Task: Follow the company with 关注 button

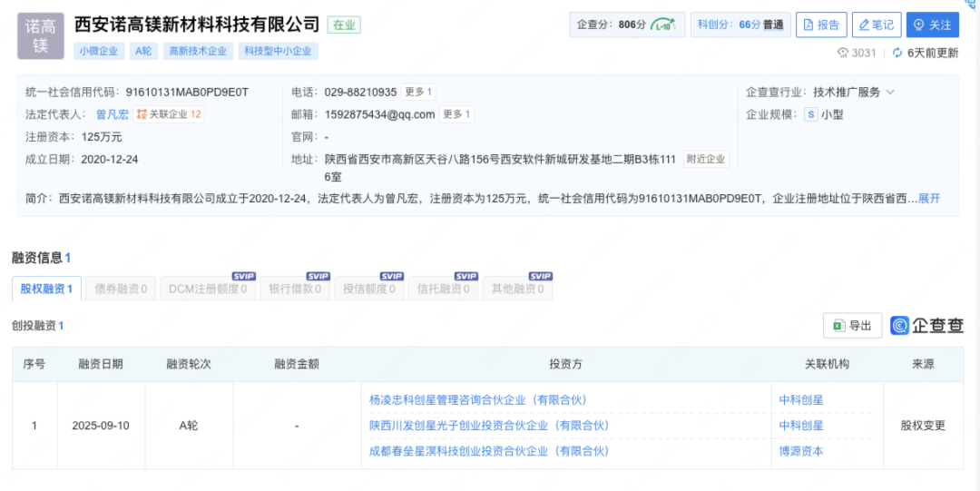Action: tap(933, 25)
